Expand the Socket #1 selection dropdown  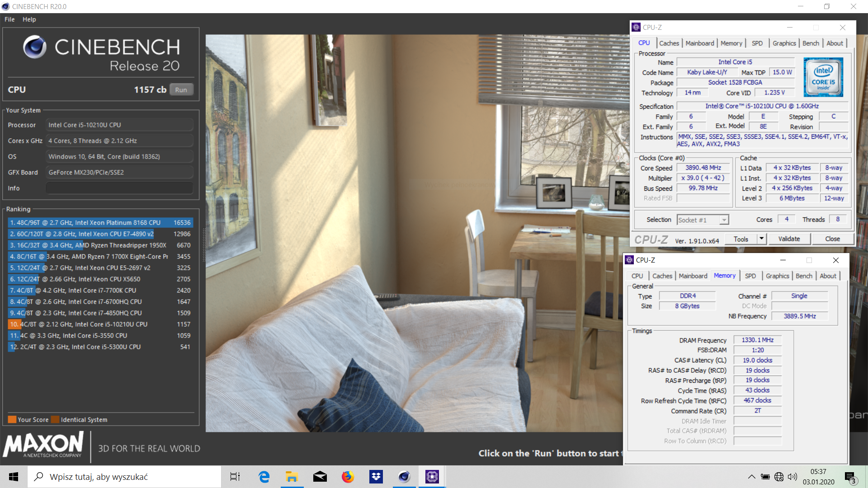(724, 220)
